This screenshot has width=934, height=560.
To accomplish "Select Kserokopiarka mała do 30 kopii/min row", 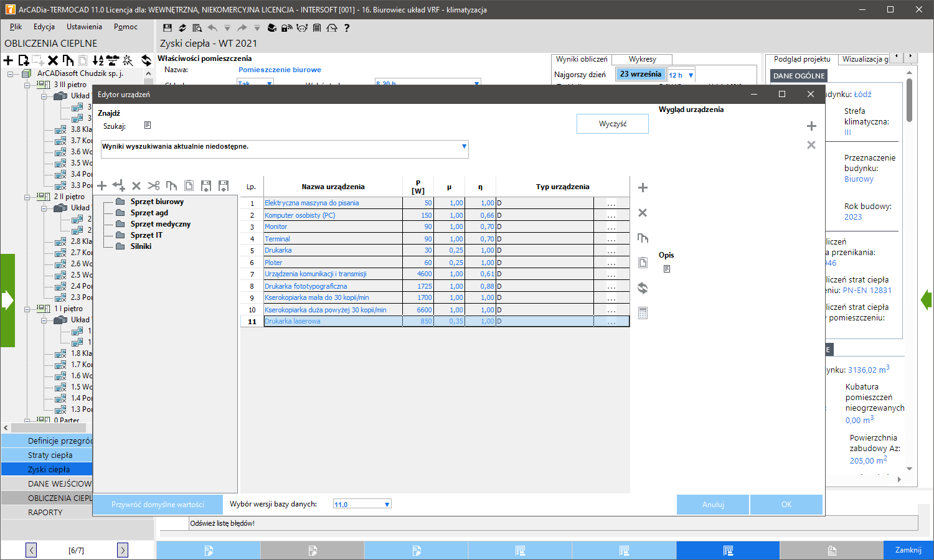I will click(x=435, y=297).
